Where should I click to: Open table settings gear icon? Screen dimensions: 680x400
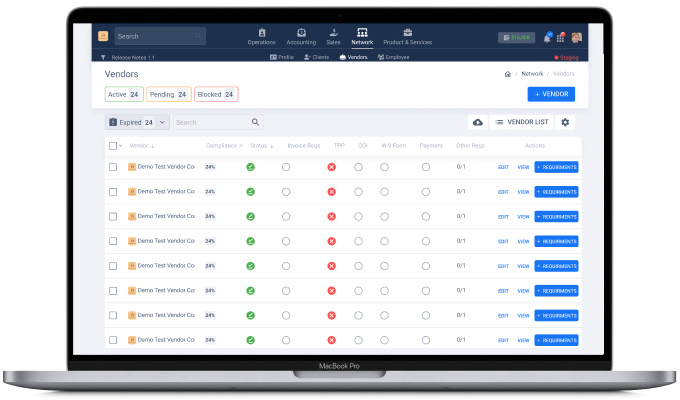(565, 122)
